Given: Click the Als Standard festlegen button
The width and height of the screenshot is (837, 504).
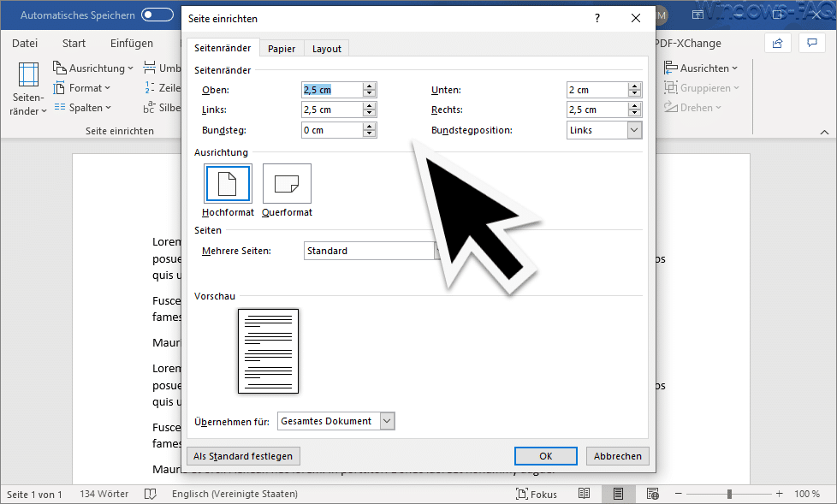Looking at the screenshot, I should click(243, 456).
